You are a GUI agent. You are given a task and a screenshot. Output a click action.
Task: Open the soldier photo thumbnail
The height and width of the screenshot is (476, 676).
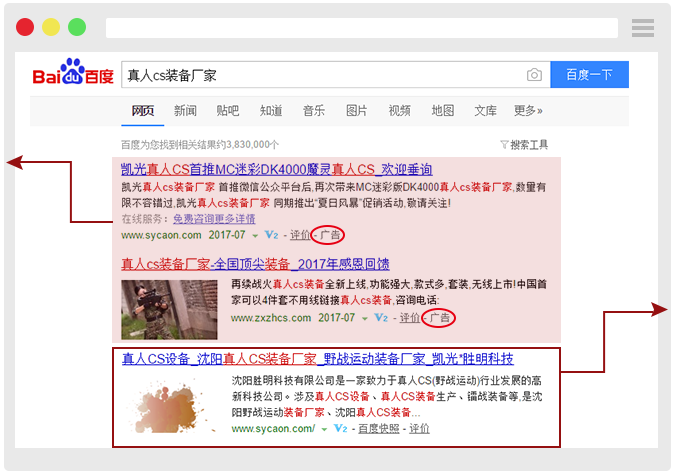tap(169, 310)
